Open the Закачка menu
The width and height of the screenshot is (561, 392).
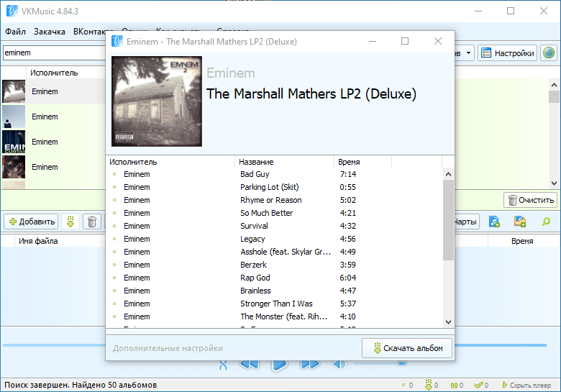(x=50, y=32)
